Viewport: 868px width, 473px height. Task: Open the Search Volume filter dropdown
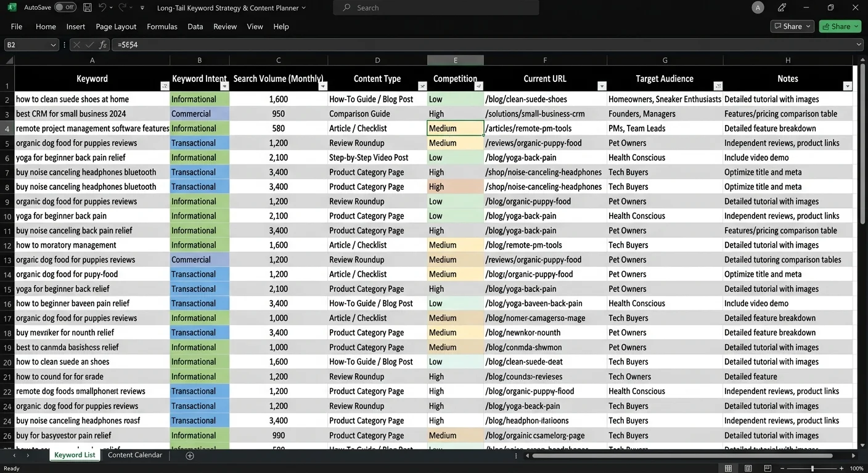[x=322, y=86]
